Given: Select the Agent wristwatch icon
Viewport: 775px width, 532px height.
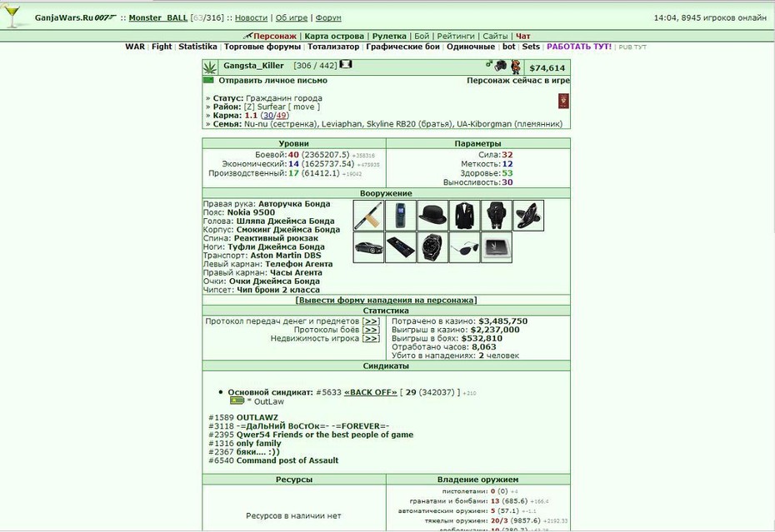Looking at the screenshot, I should click(x=432, y=247).
